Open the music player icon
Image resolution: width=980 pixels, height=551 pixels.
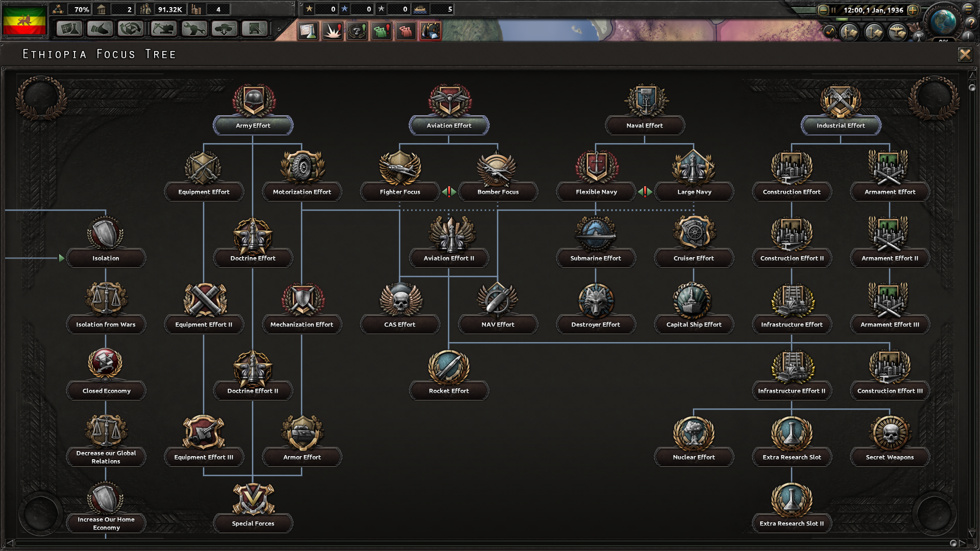point(830,32)
